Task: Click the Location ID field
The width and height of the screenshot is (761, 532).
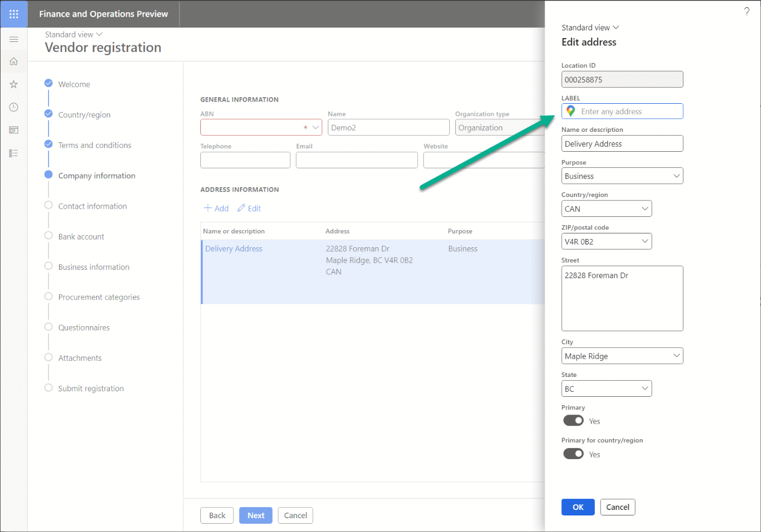Action: [x=622, y=79]
